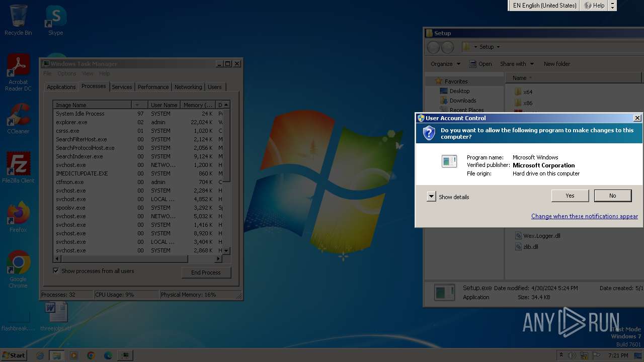Click Yes in User Account Control dialog
Screen dimensions: 644x362
click(570, 196)
